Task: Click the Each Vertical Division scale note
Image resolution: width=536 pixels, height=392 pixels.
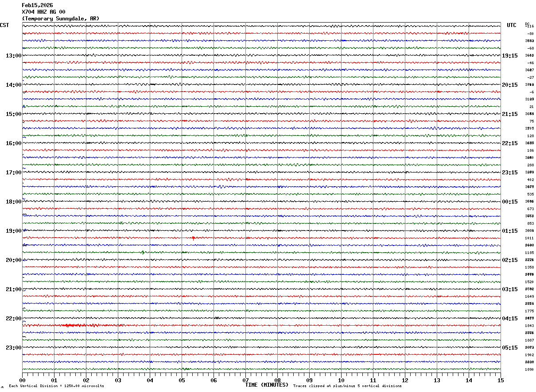Action: coord(56,386)
